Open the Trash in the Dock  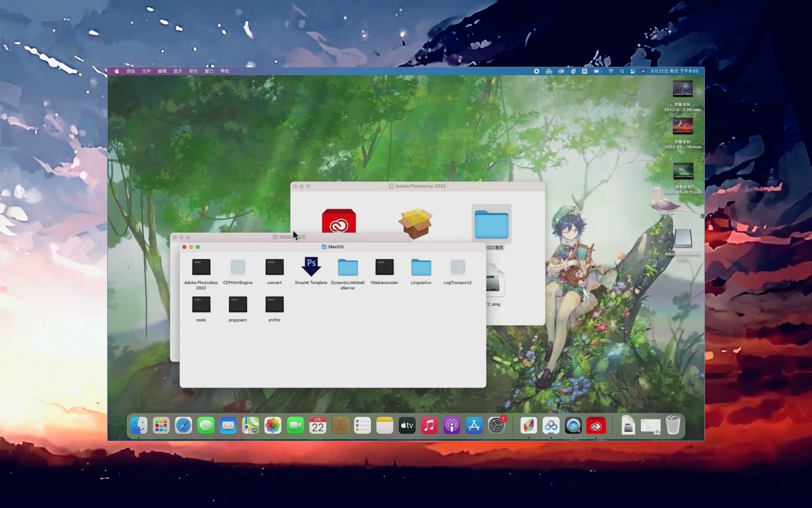tap(673, 425)
